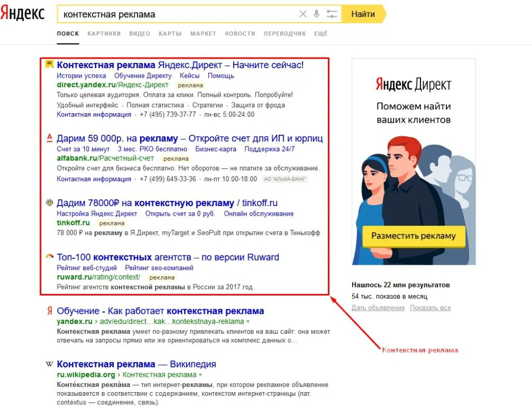Image resolution: width=532 pixels, height=408 pixels.
Task: Open the Рейтинг seo-компаний sitelink
Action: [159, 267]
